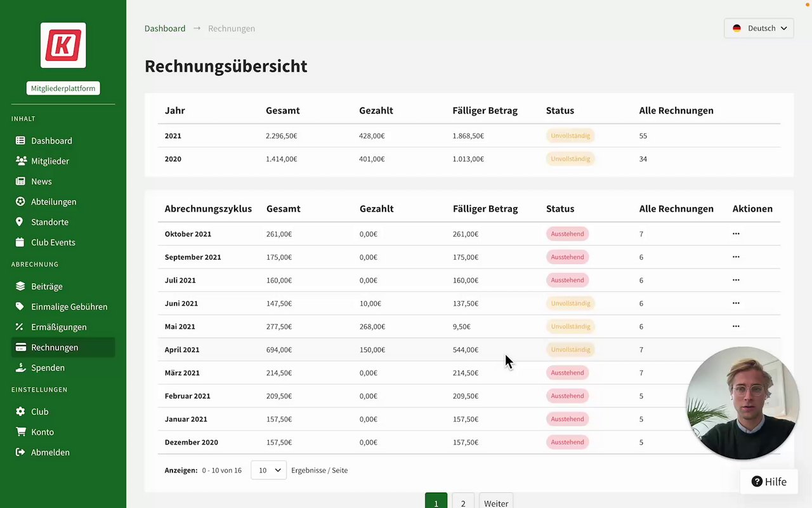The height and width of the screenshot is (508, 812).
Task: Click the Dashboard breadcrumb link
Action: pos(165,29)
